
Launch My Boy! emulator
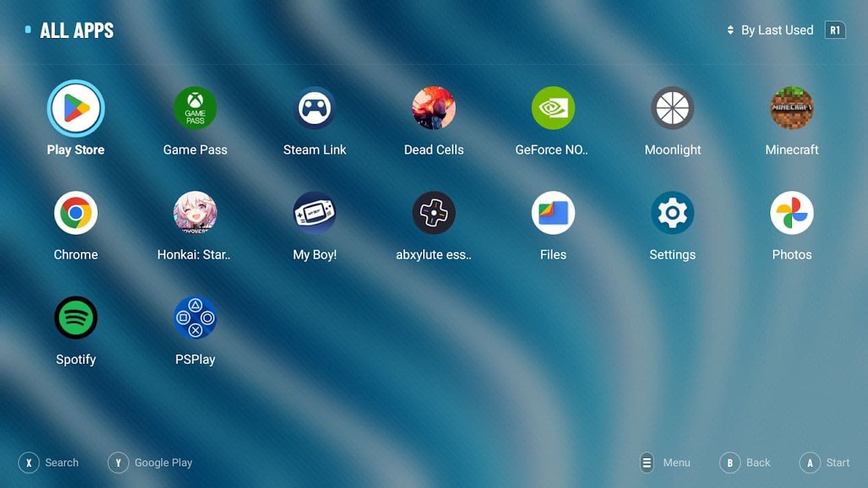tap(314, 213)
